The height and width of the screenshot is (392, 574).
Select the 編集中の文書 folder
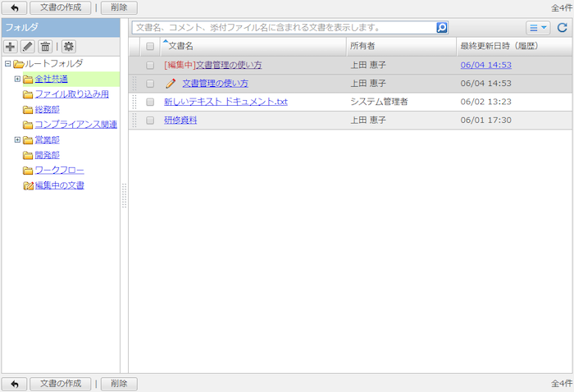(58, 185)
